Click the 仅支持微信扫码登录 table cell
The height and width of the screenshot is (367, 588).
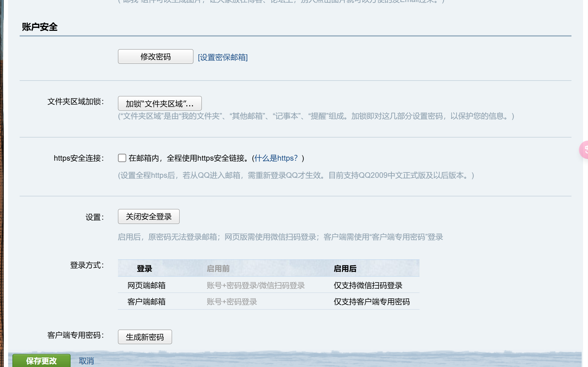tap(368, 285)
